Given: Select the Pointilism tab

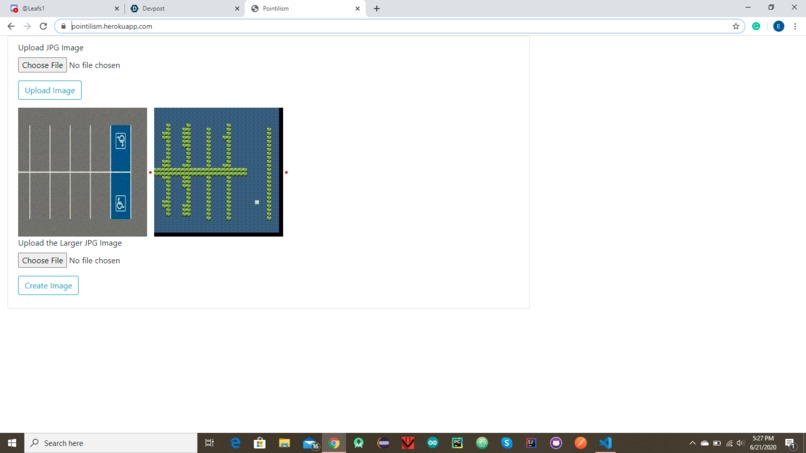Looking at the screenshot, I should pos(303,8).
